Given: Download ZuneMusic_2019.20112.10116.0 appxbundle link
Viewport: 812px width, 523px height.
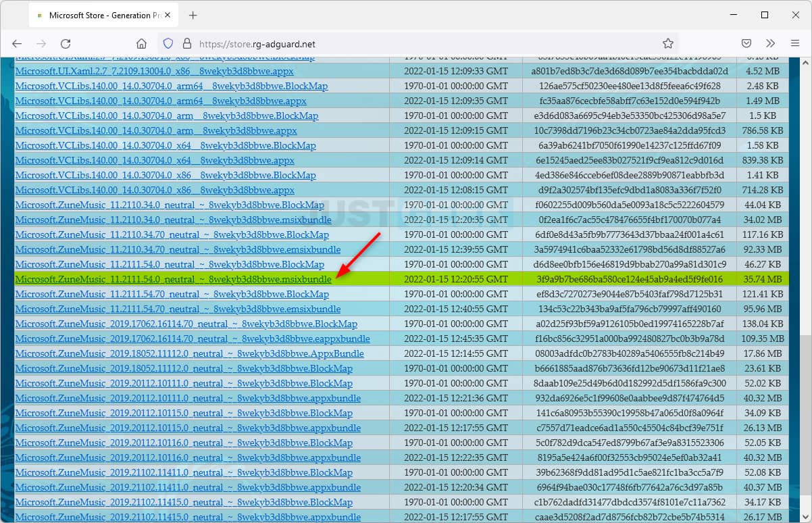Looking at the screenshot, I should [188, 457].
